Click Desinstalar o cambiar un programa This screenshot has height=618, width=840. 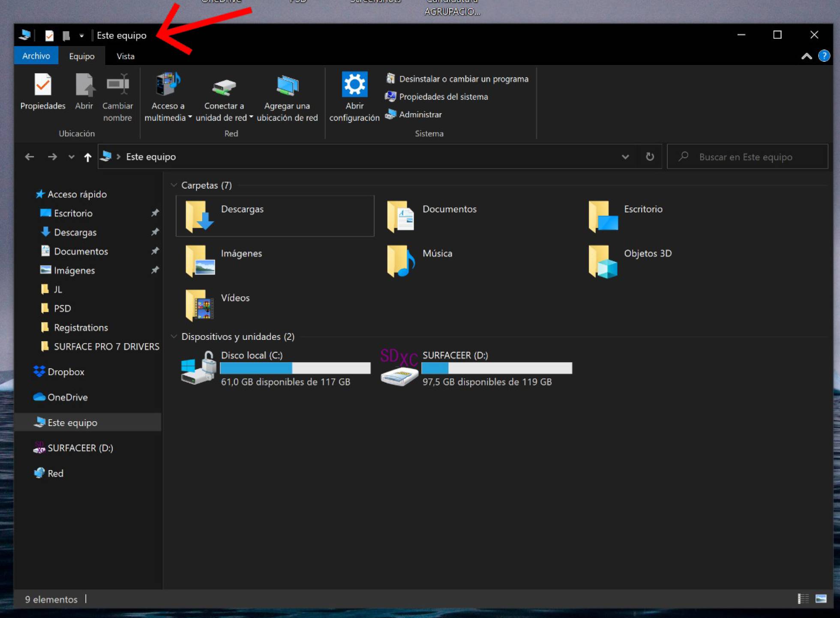pyautogui.click(x=462, y=78)
